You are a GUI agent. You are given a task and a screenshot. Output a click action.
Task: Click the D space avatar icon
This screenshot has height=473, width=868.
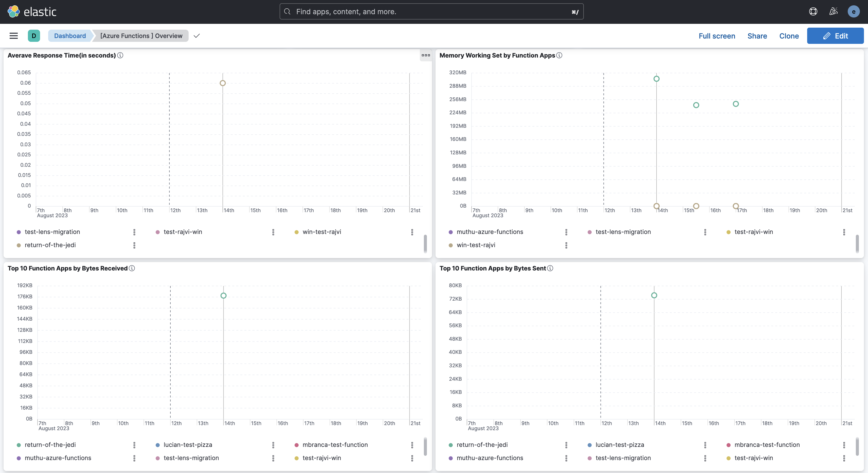[34, 36]
